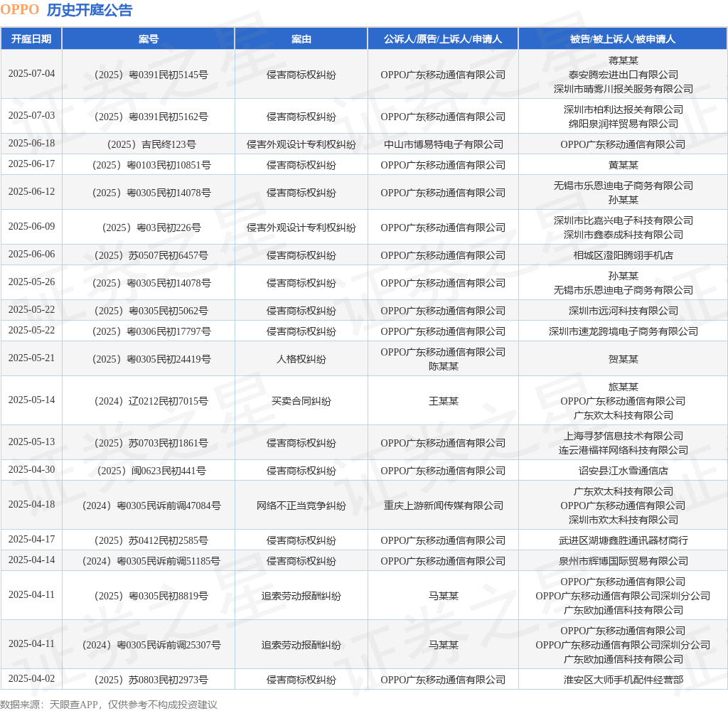Click case cause 买卖合同纠纷

coord(301,401)
